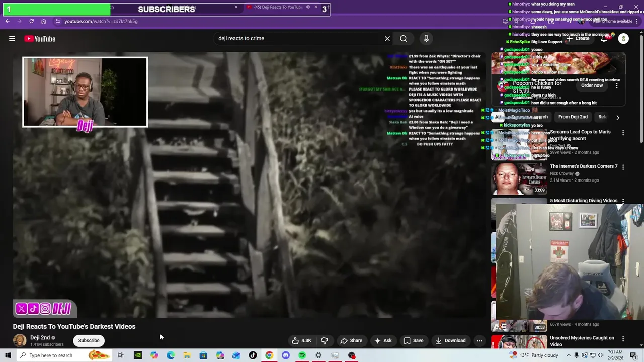Open options for Screams Lead Cops video

pos(623,133)
